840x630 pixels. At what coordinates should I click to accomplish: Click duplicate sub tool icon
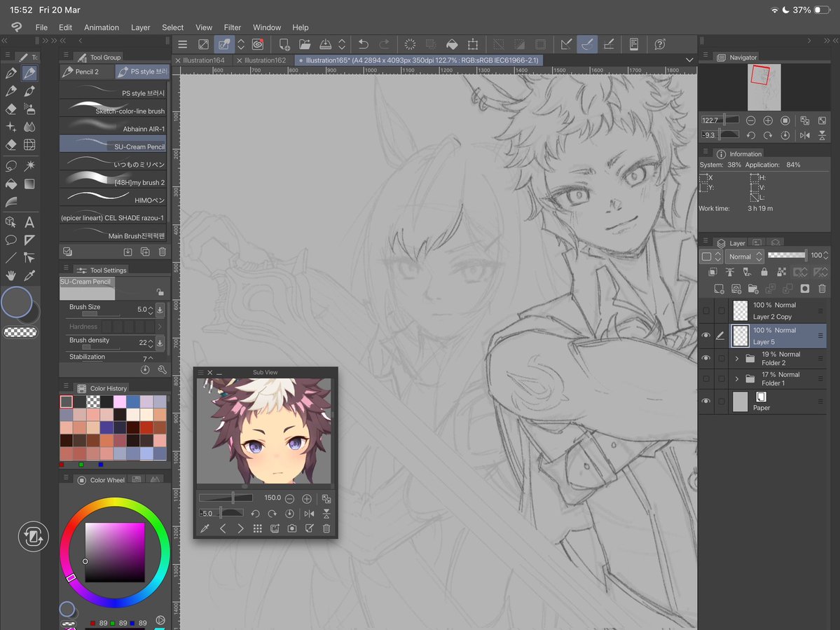point(144,252)
